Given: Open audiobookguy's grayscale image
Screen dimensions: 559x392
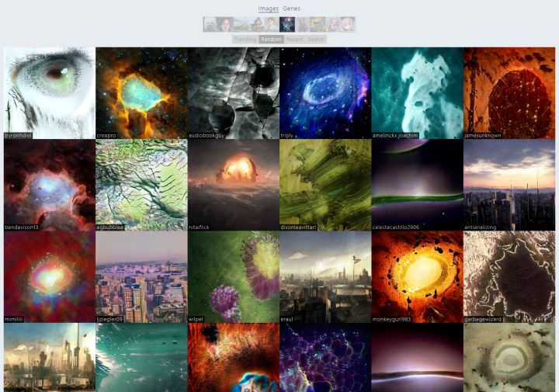Looking at the screenshot, I should [x=234, y=93].
